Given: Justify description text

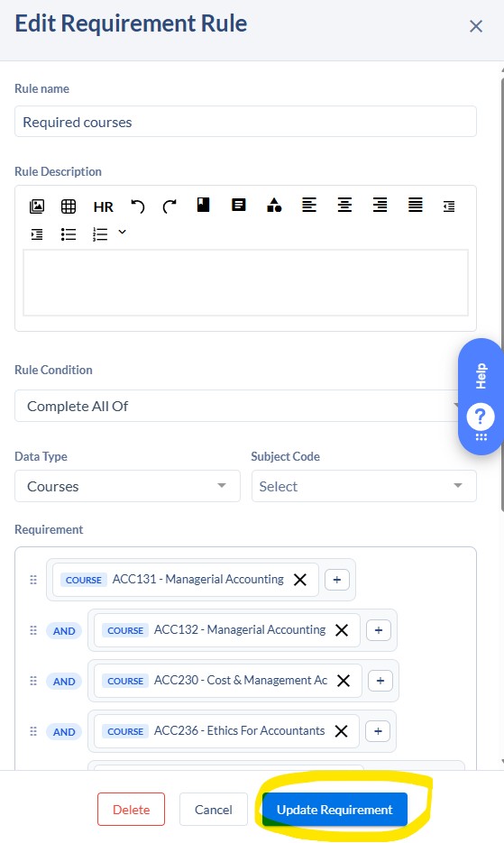Looking at the screenshot, I should pyautogui.click(x=416, y=205).
